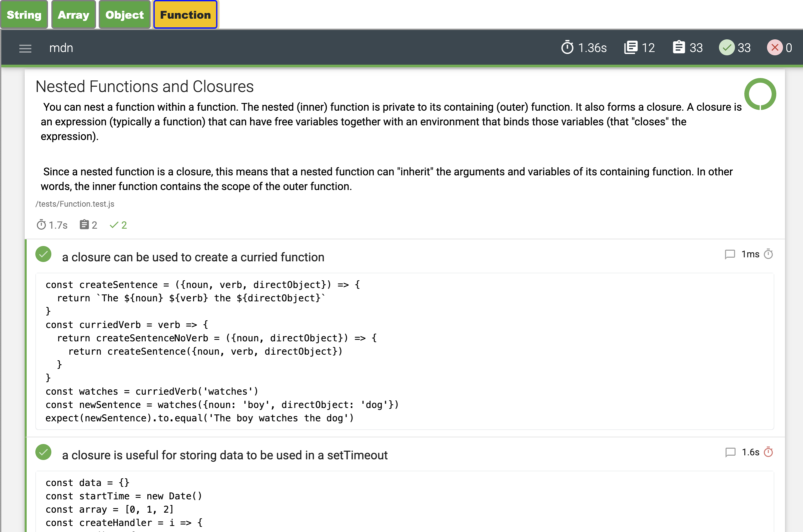
Task: Open the hamburger navigation menu
Action: pyautogui.click(x=25, y=48)
